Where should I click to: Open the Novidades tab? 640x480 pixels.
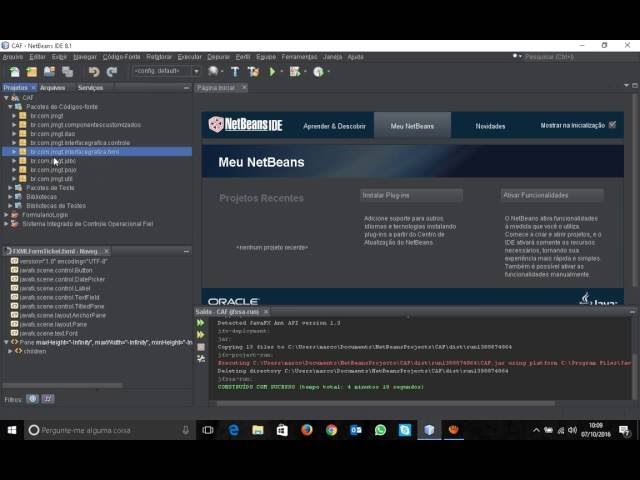[x=490, y=126]
